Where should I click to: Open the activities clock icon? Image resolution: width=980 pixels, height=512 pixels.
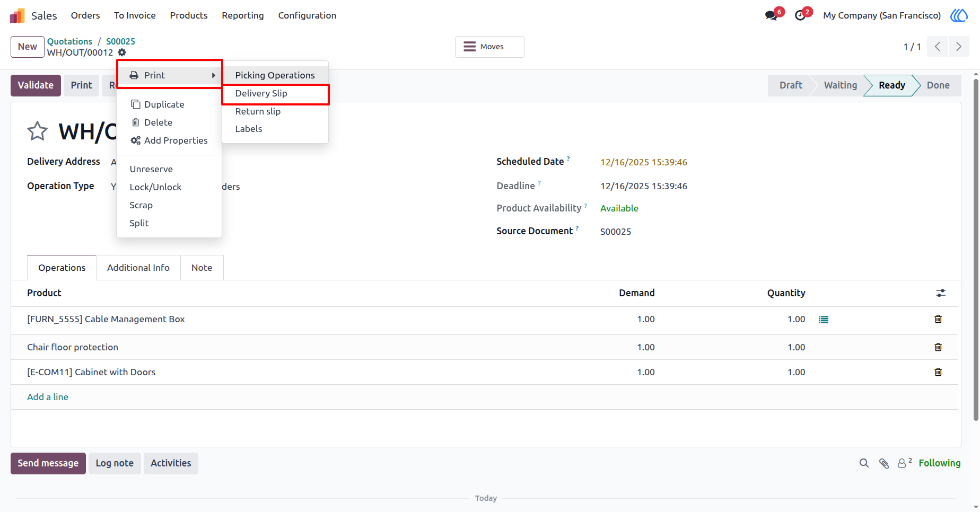click(x=800, y=15)
